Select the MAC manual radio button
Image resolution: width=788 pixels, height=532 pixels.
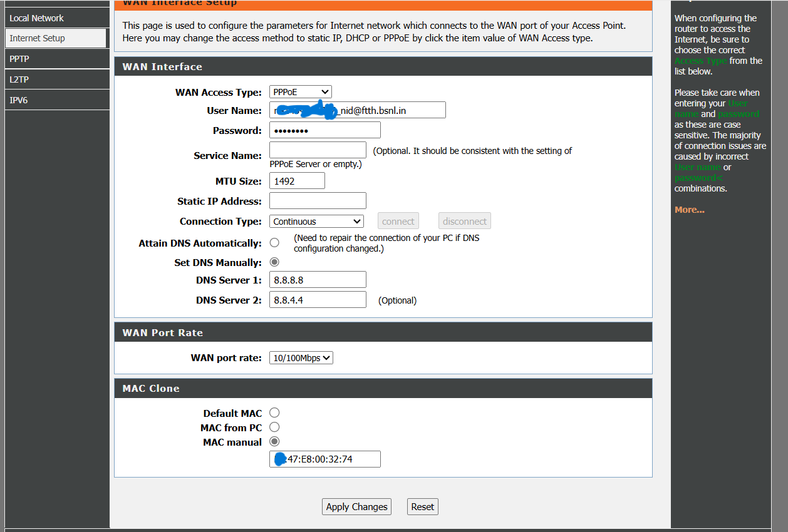click(x=274, y=441)
